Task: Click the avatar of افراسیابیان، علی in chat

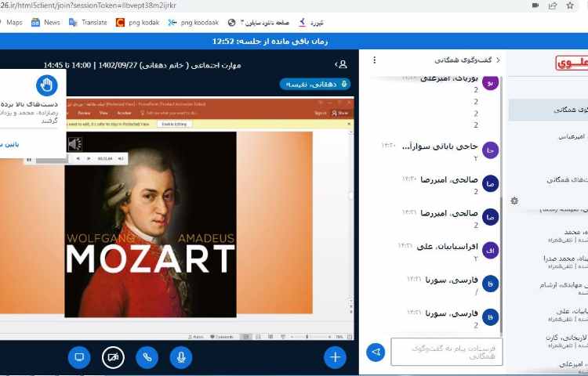Action: point(490,251)
